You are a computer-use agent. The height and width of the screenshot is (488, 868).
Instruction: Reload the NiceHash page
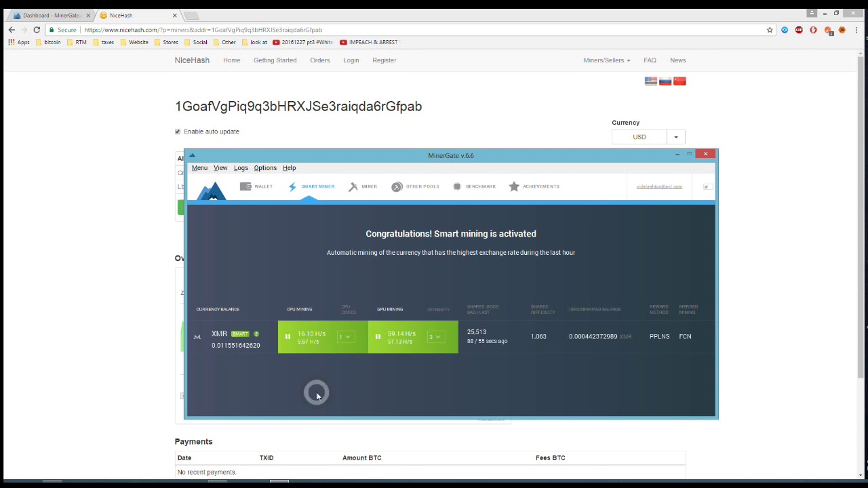tap(37, 30)
